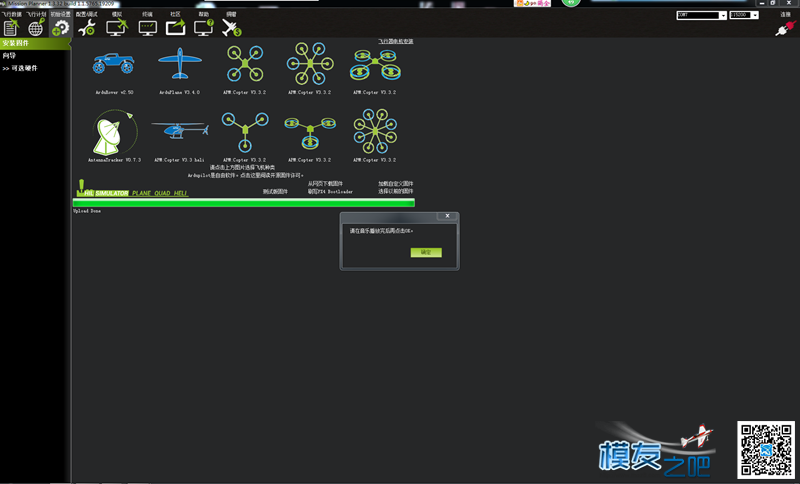Minimize the Mission Planner window

(762, 3)
